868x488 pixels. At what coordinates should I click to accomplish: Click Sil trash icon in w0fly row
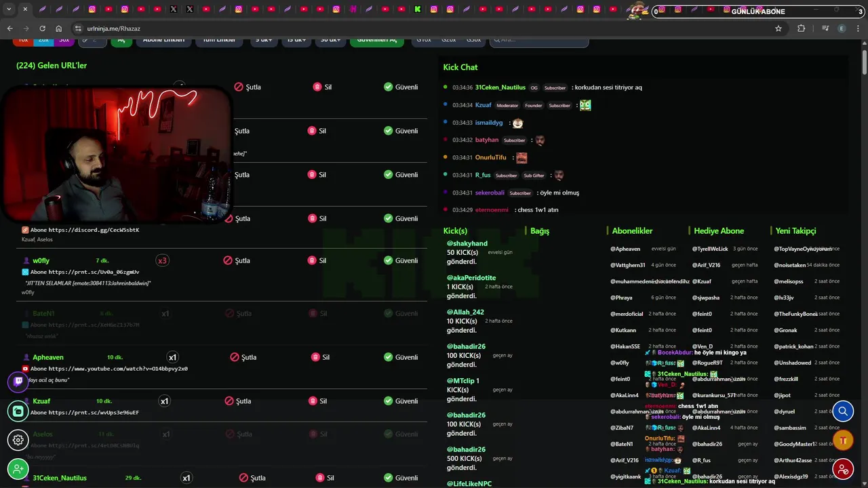(x=313, y=260)
